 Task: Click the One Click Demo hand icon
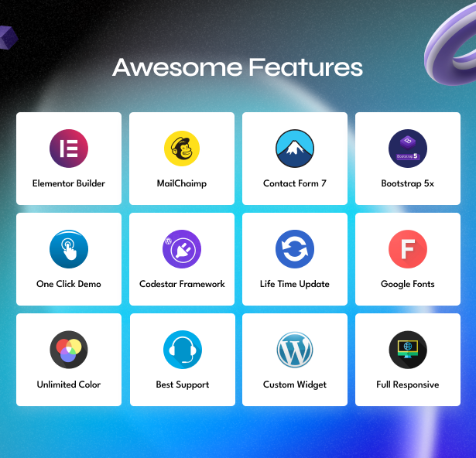tap(69, 249)
